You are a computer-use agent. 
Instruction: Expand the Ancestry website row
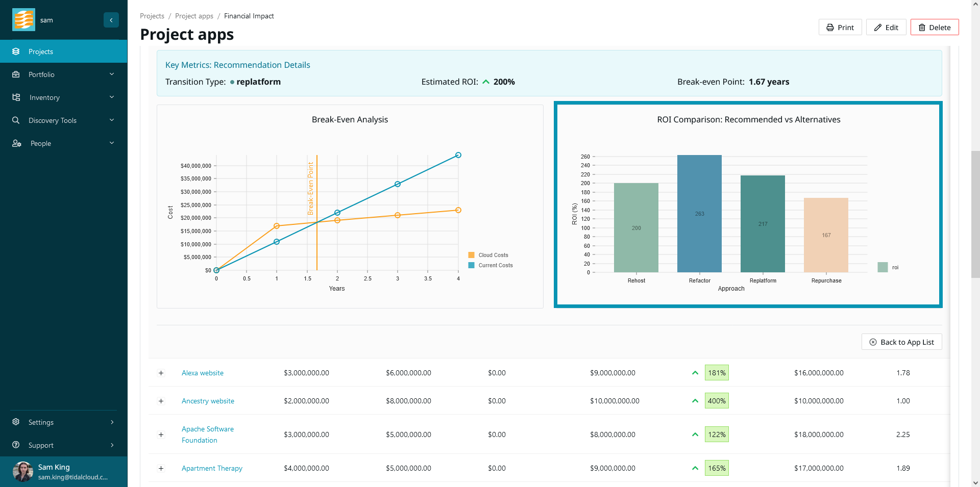pos(161,401)
